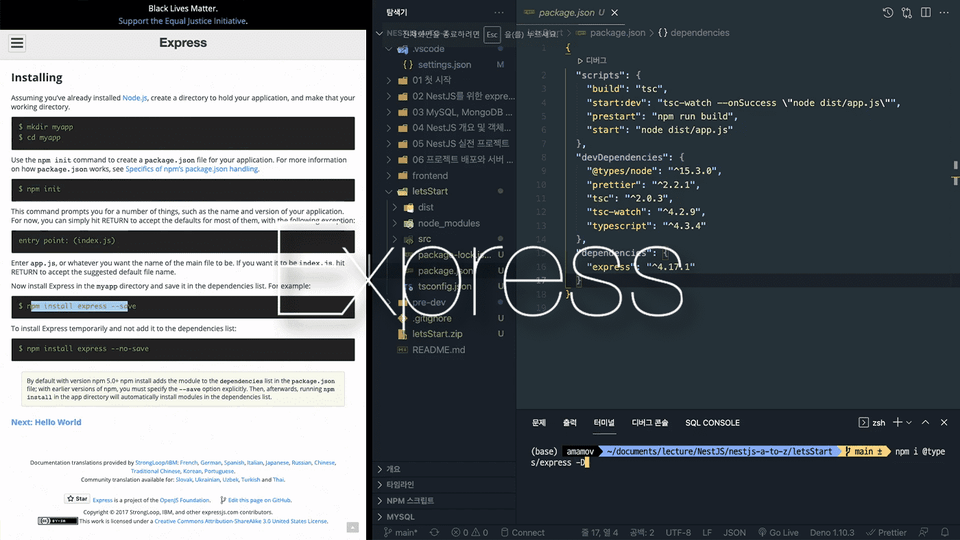
Task: Close the package.json editor tab
Action: (615, 12)
